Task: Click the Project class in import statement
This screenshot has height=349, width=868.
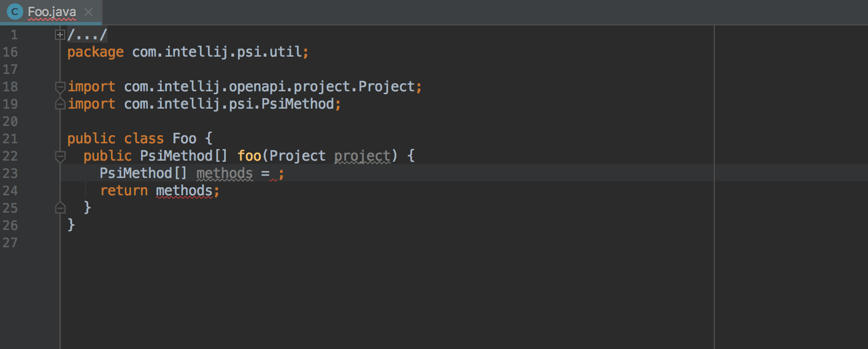Action: 387,87
